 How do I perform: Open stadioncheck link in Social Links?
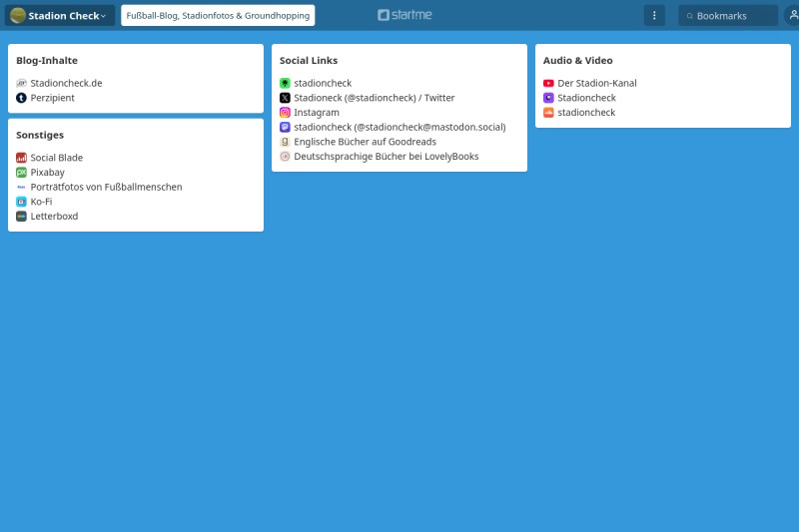pos(323,83)
